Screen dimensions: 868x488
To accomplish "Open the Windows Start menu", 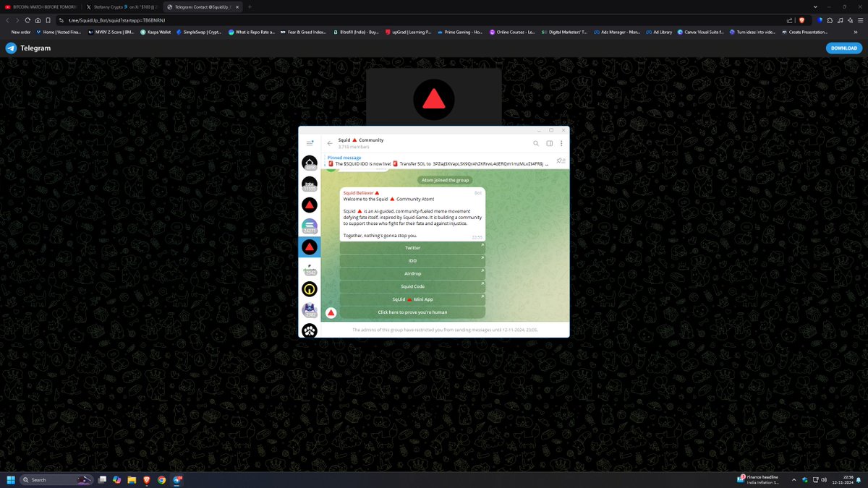I will point(11,479).
